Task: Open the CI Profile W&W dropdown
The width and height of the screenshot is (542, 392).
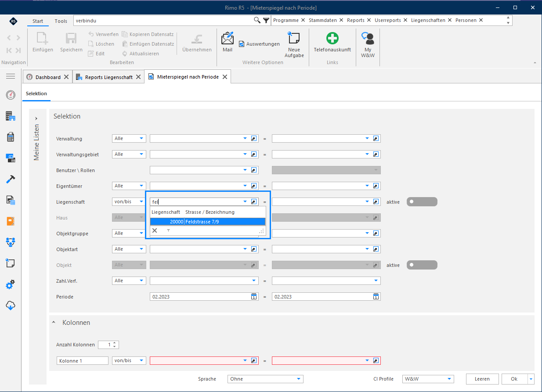Action: [428, 379]
